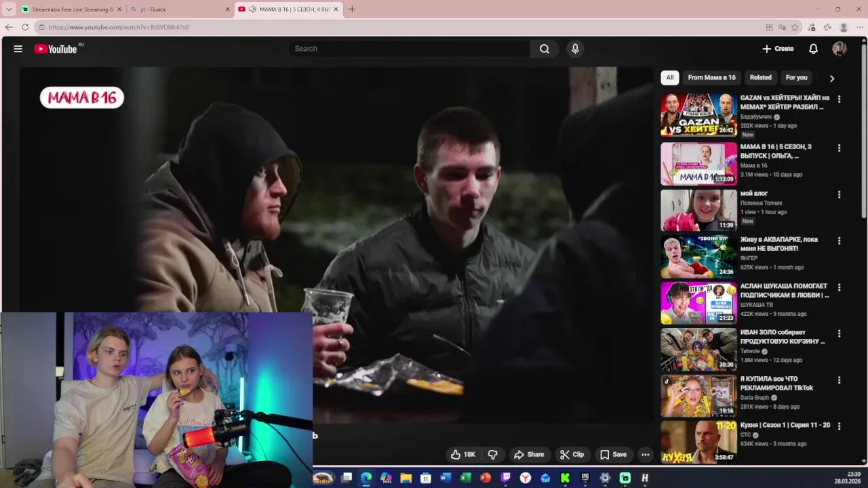Open File Explorer from the taskbar
868x488 pixels.
[406, 478]
